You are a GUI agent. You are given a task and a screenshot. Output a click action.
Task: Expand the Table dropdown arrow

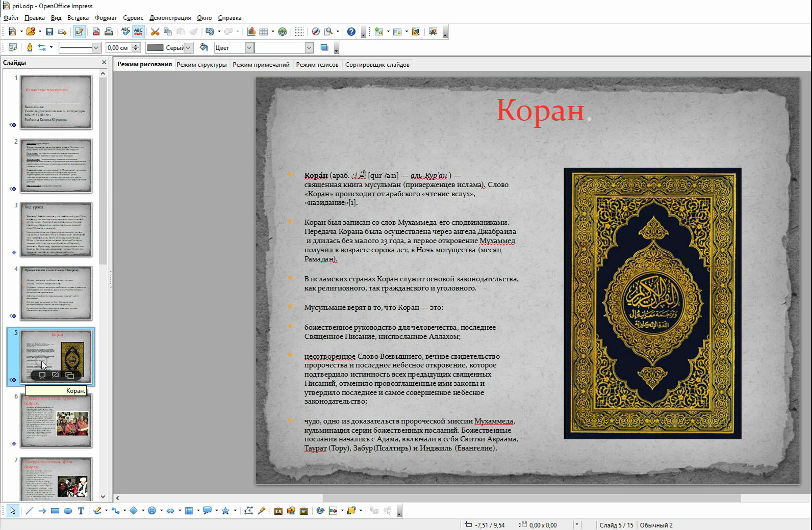click(273, 32)
